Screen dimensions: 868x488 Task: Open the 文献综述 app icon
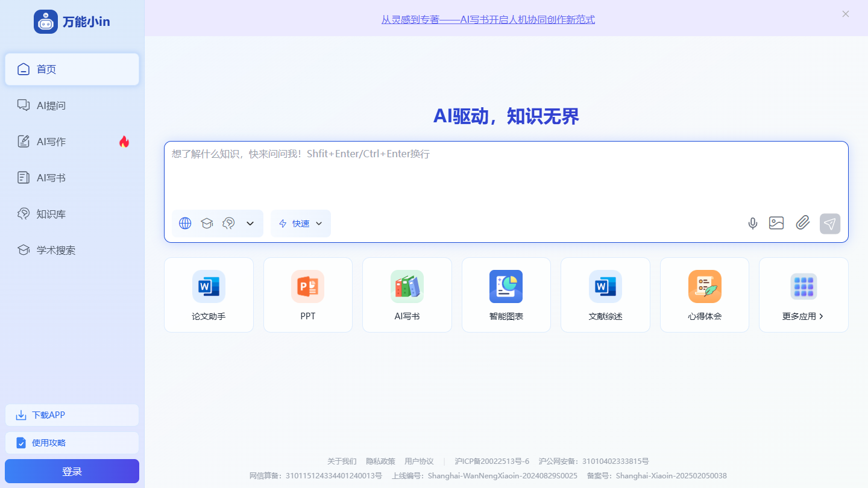[605, 286]
